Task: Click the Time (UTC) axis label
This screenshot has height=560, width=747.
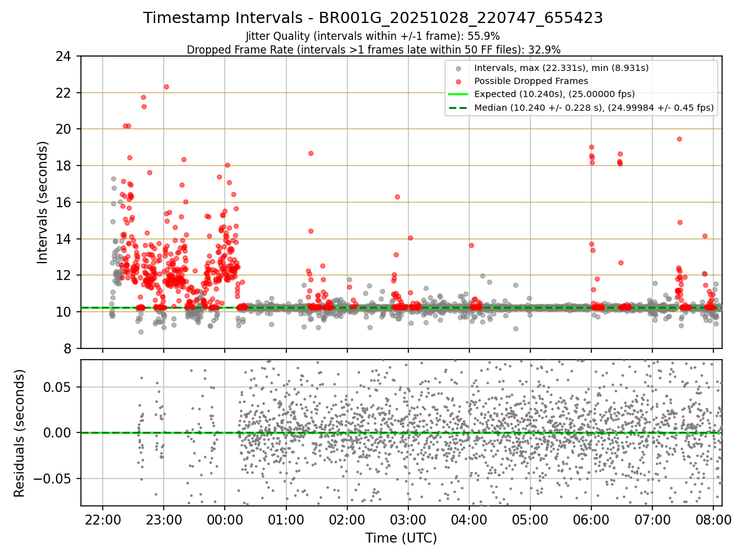Action: pos(401,538)
